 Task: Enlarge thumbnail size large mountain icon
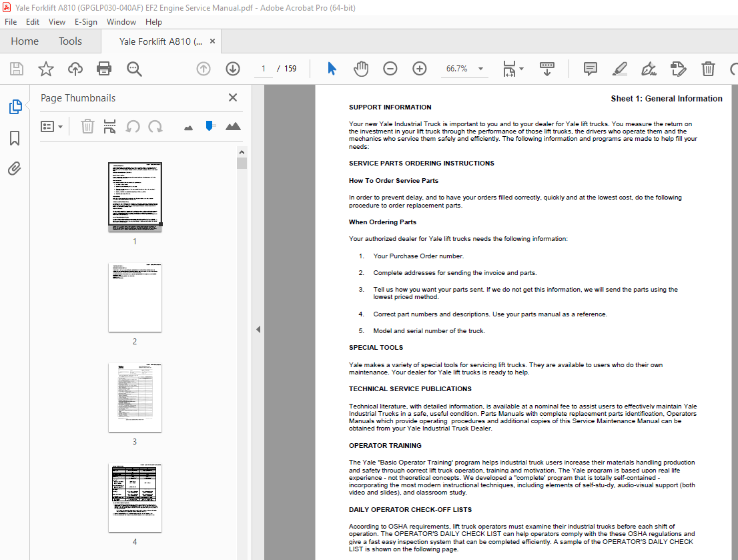(233, 126)
